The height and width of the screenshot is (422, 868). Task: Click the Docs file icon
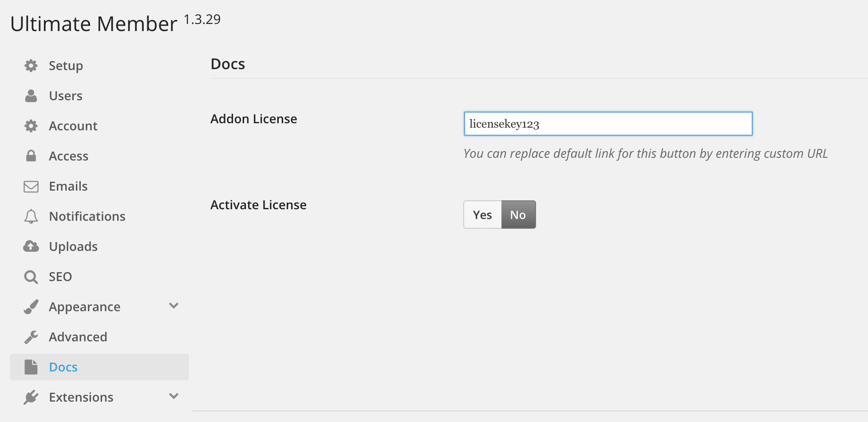click(x=31, y=367)
